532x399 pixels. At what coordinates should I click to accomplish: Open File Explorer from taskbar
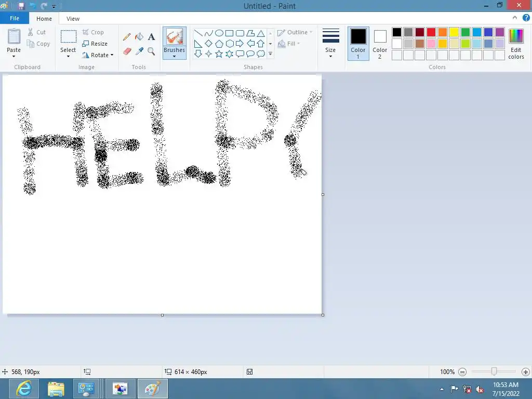coord(56,389)
